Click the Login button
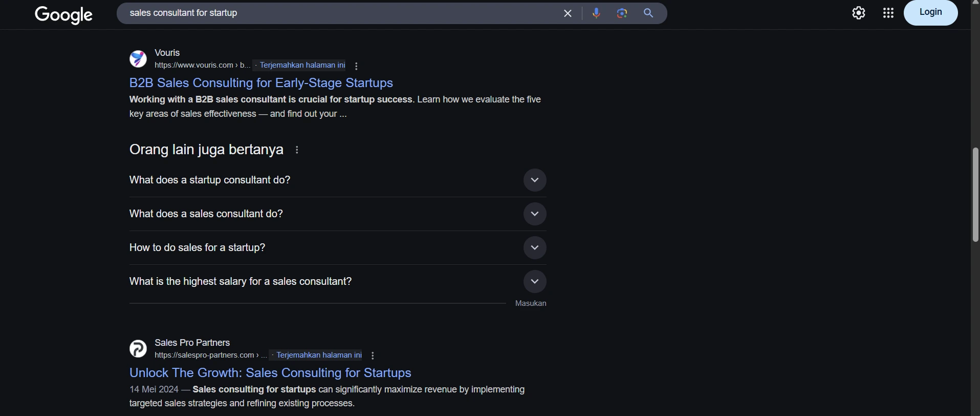This screenshot has width=980, height=416. point(931,12)
